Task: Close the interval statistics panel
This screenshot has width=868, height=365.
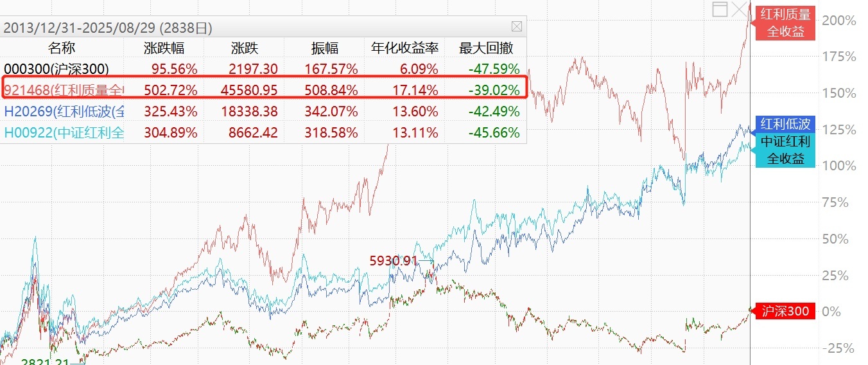Action: [x=516, y=27]
